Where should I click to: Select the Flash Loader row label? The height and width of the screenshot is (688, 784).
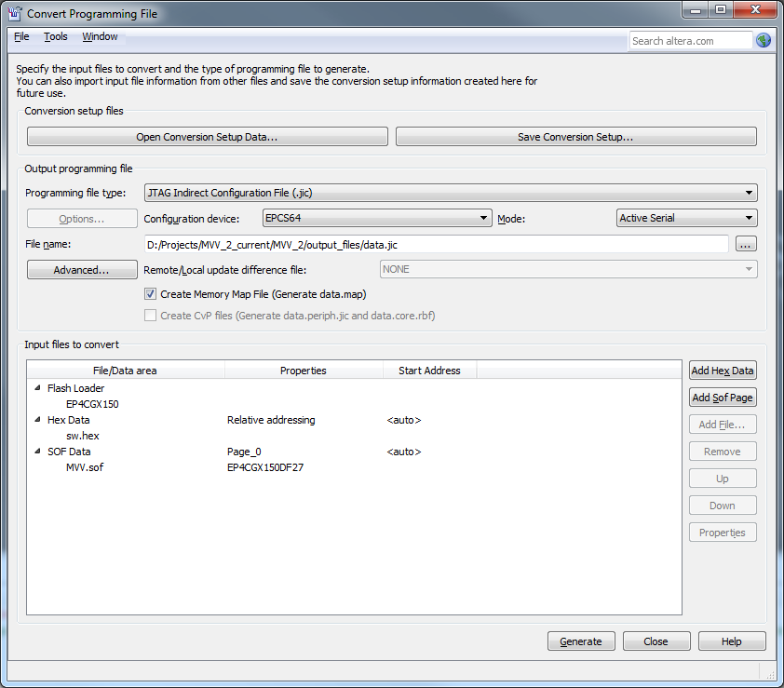coord(76,388)
